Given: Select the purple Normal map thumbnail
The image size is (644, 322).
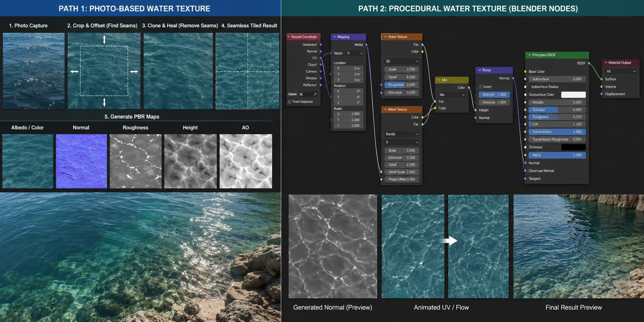Looking at the screenshot, I should click(81, 161).
